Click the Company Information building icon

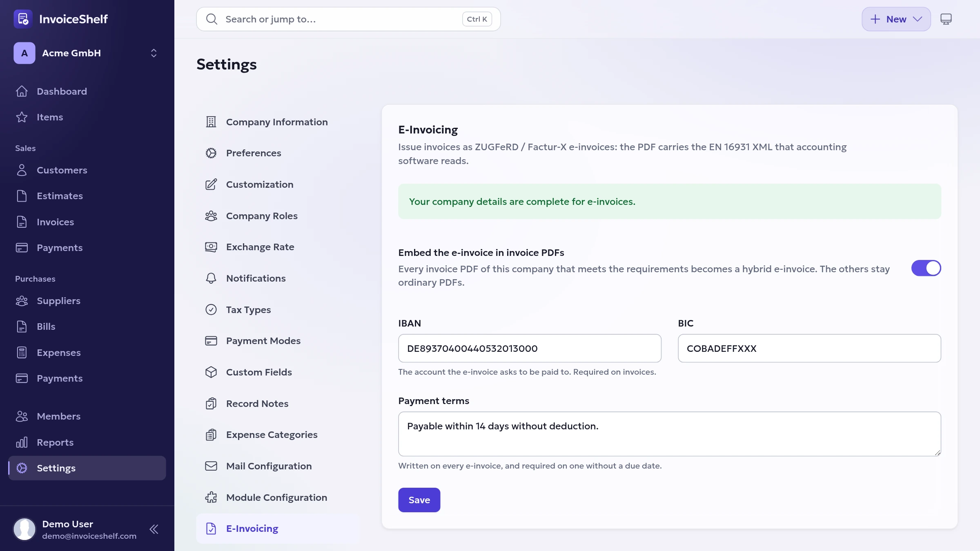(211, 122)
